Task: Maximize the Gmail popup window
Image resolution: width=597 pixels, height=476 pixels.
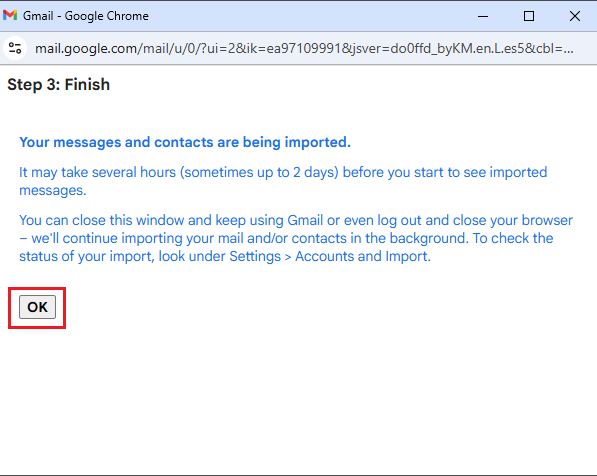Action: tap(529, 16)
